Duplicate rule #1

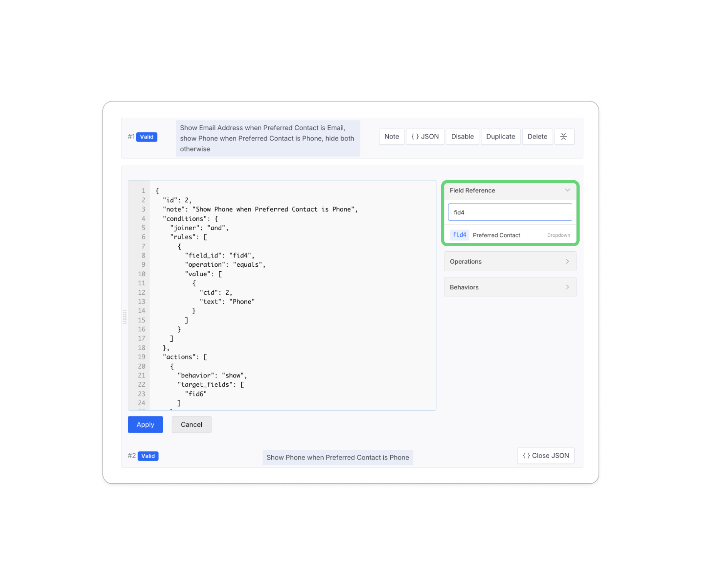pyautogui.click(x=500, y=137)
